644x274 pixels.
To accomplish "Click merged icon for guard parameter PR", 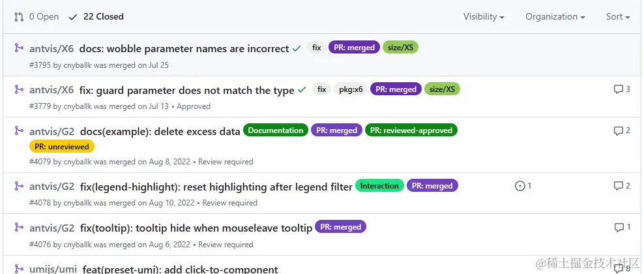I will [19, 89].
